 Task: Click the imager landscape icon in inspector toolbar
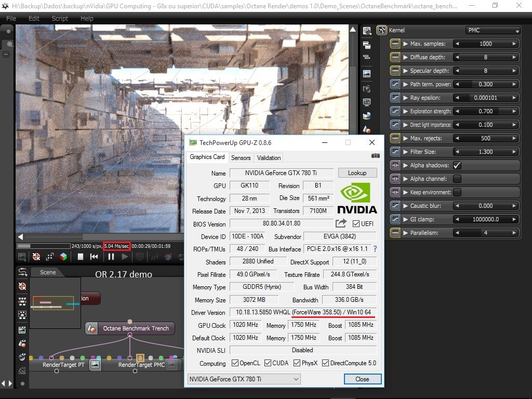(367, 74)
